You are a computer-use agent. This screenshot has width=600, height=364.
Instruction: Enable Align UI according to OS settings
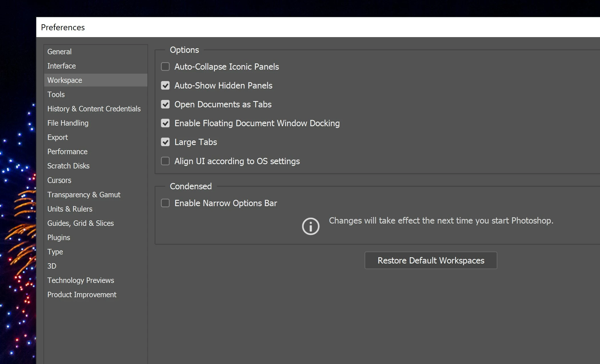coord(165,161)
